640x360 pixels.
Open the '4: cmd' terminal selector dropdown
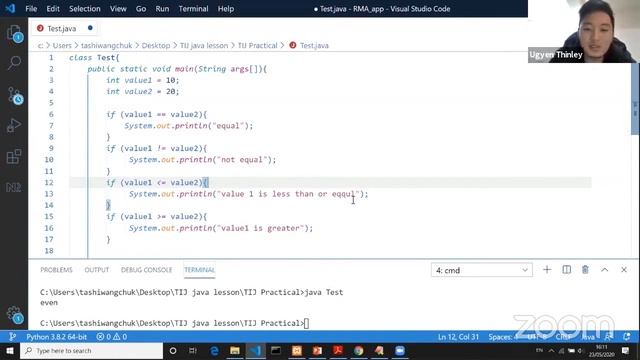coord(482,270)
